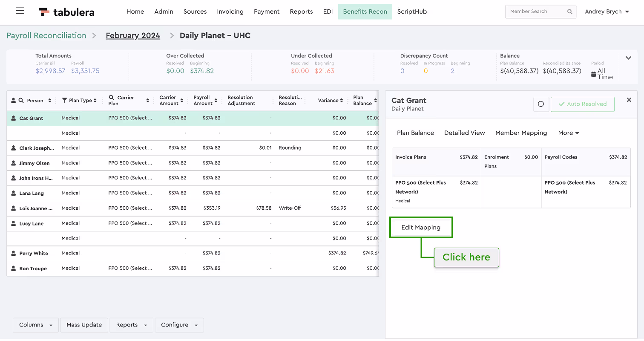The image size is (644, 341).
Task: Toggle the circle status button for Cat Grant
Action: click(x=541, y=104)
